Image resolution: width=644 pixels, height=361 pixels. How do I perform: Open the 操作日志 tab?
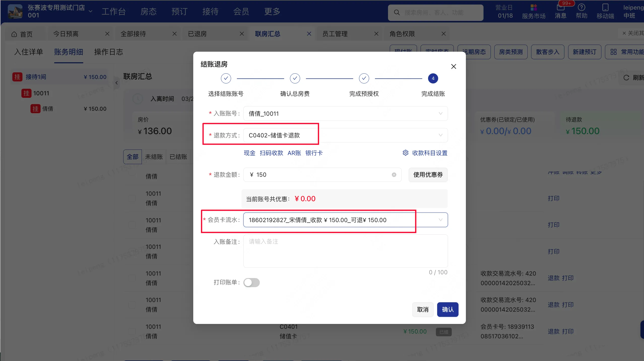coord(109,52)
